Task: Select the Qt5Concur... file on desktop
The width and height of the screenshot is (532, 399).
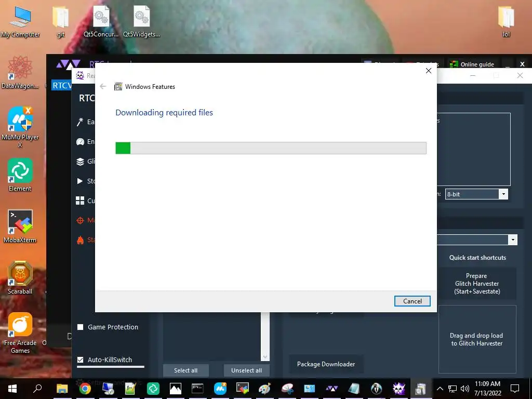Action: pyautogui.click(x=101, y=22)
